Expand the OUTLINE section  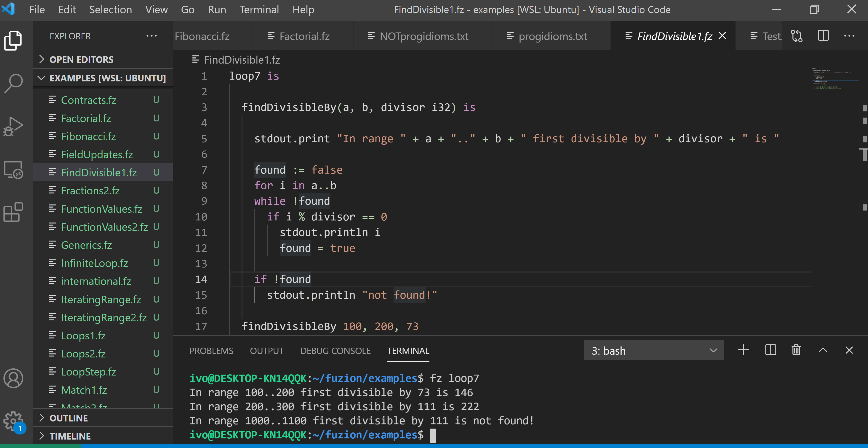tap(69, 418)
